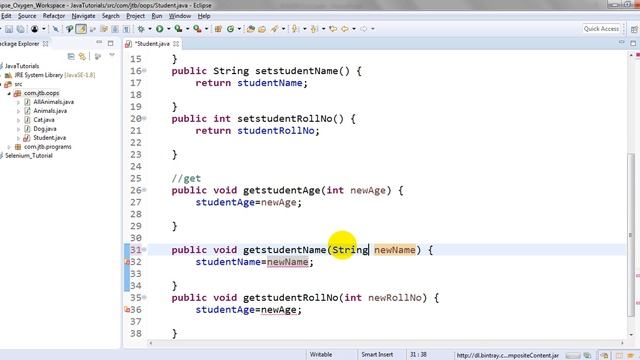
Task: Toggle Block Selection Mode icon
Action: pos(115,29)
